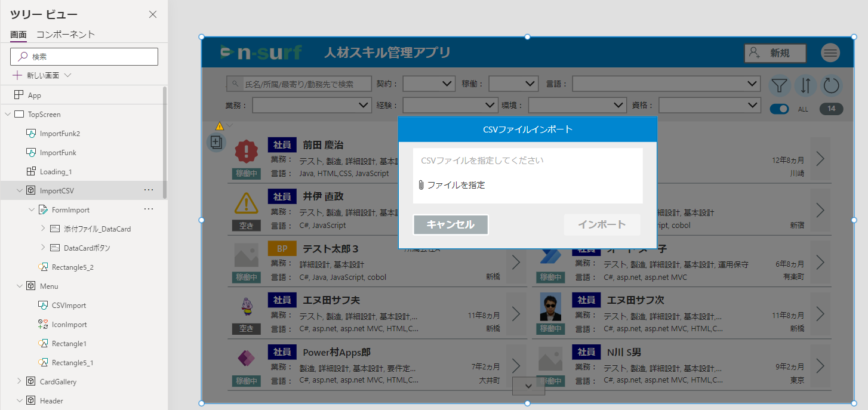This screenshot has width=868, height=410.
Task: Open details arrow for エヌ田サフ次 card
Action: click(x=820, y=313)
